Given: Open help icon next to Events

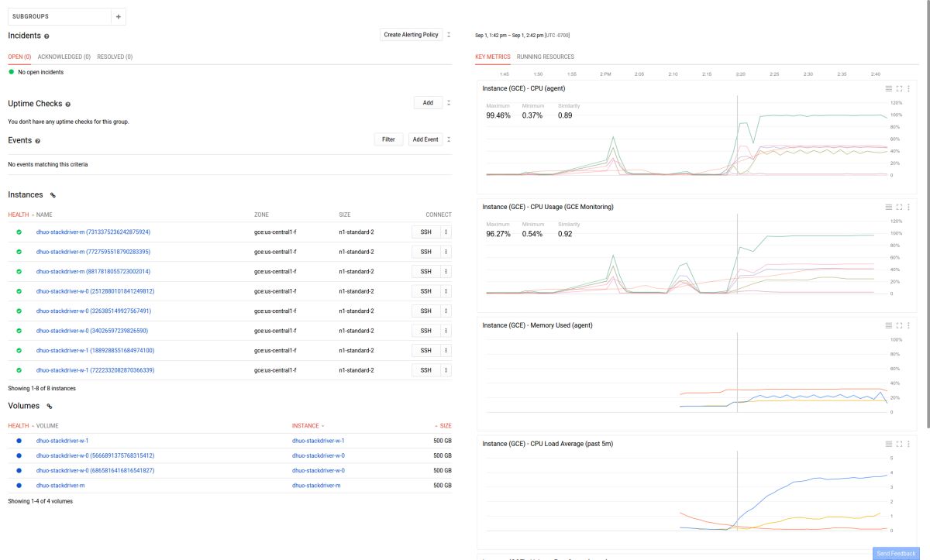Looking at the screenshot, I should pyautogui.click(x=38, y=141).
